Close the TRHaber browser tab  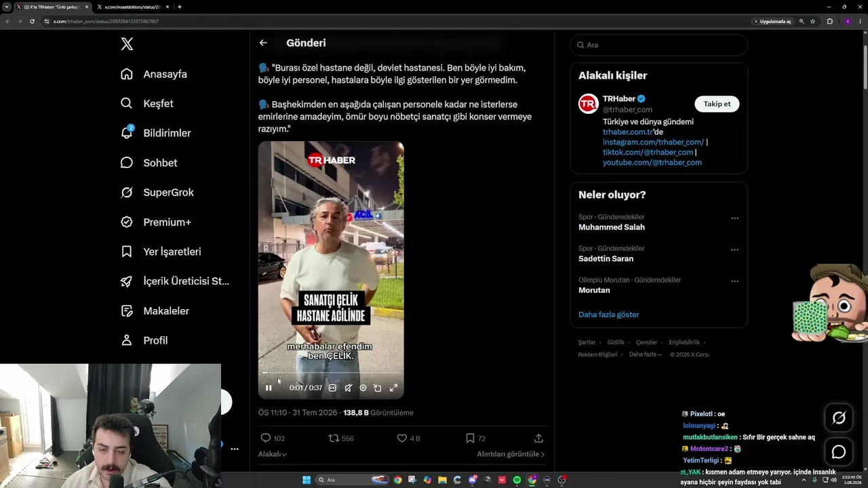pos(87,7)
